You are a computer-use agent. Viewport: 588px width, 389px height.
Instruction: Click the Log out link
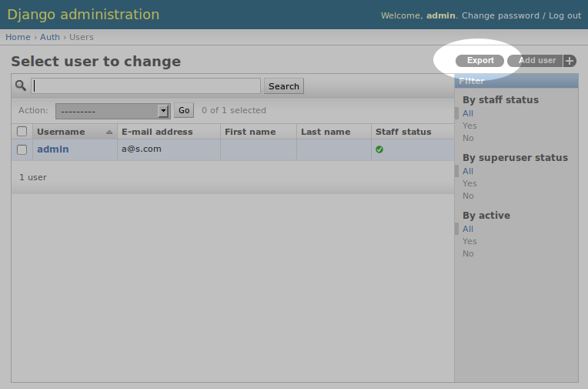[565, 15]
